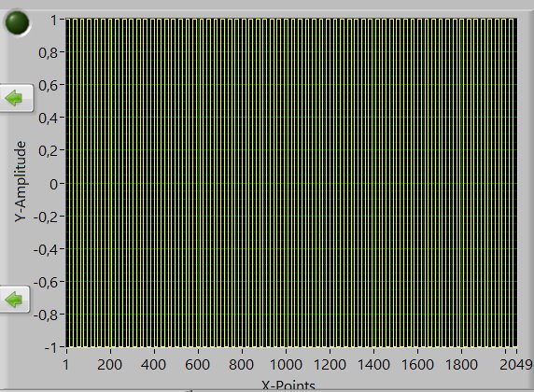Click the X-axis value 1200
Viewport: 534px width, 392px height.
[330, 365]
